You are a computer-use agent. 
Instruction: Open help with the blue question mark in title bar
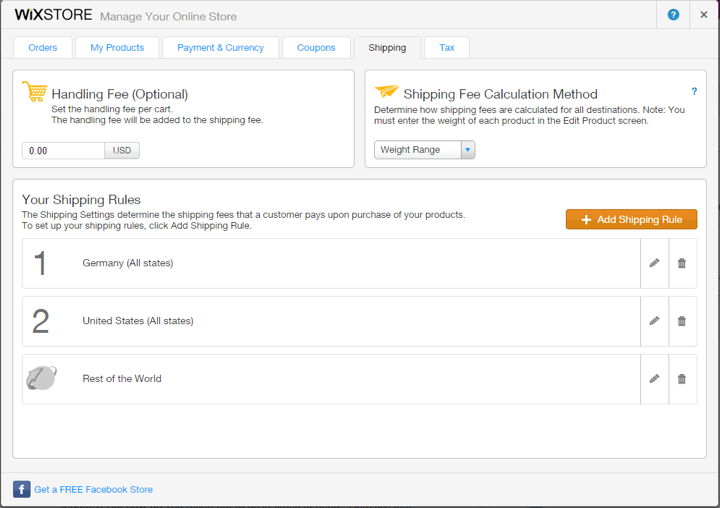point(673,15)
